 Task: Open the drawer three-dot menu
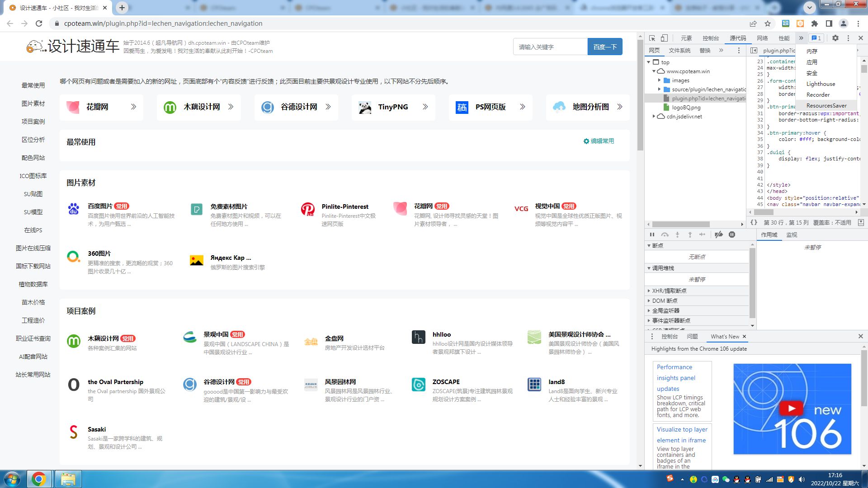(652, 336)
